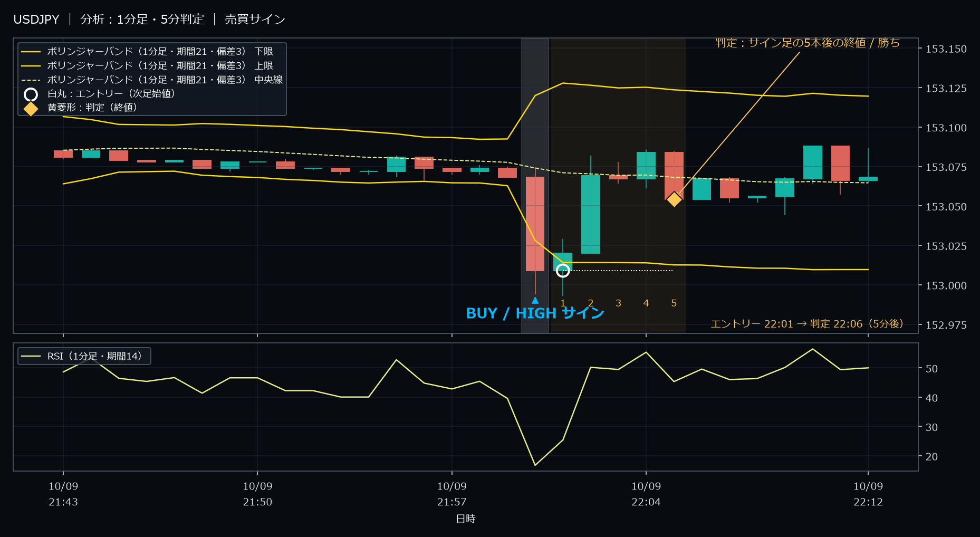Image resolution: width=980 pixels, height=537 pixels.
Task: Click the RSI axis label 20
Action: point(931,457)
